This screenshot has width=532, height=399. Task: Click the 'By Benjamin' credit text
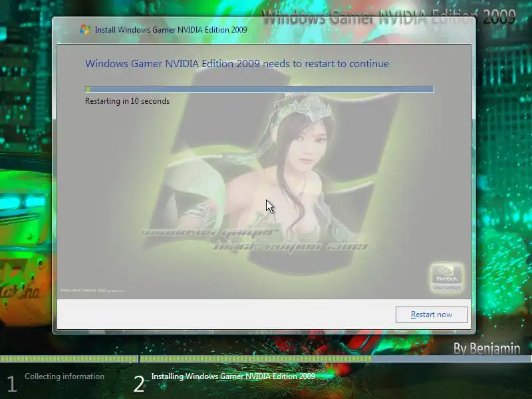(x=487, y=348)
